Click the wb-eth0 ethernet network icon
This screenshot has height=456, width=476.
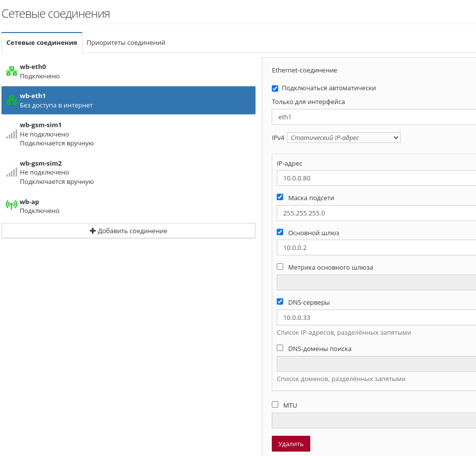[x=11, y=71]
